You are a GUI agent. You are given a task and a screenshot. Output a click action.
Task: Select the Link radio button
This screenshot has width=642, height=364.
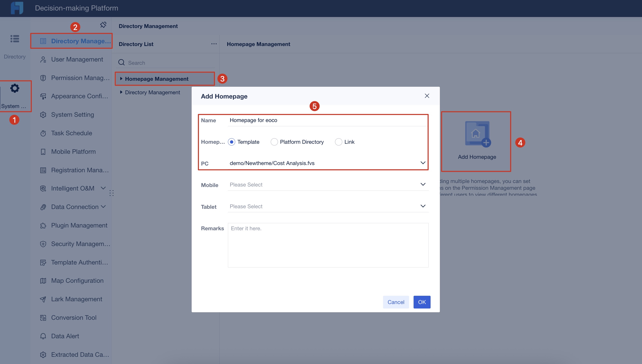339,142
